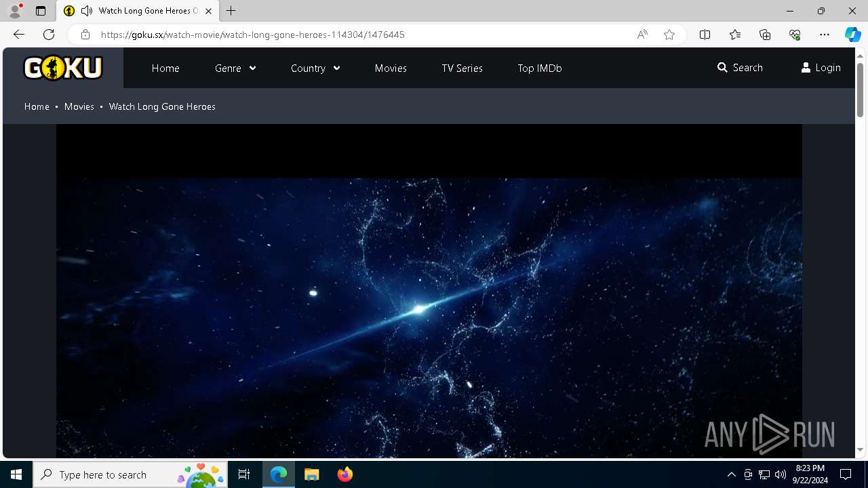Click the video player area
Image resolution: width=868 pixels, height=488 pixels.
[x=429, y=291]
